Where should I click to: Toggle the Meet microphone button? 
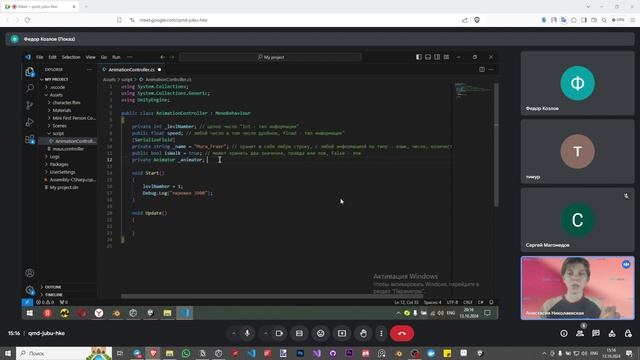coord(247,333)
